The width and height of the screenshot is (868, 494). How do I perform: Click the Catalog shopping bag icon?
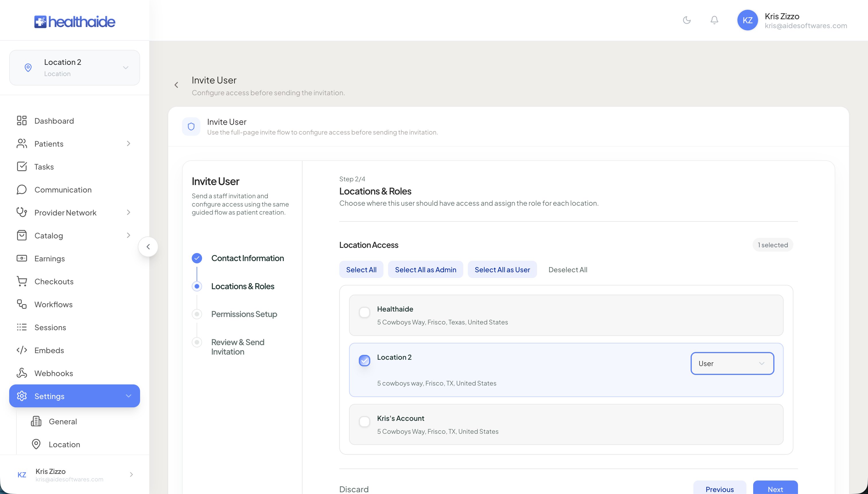[x=22, y=235]
